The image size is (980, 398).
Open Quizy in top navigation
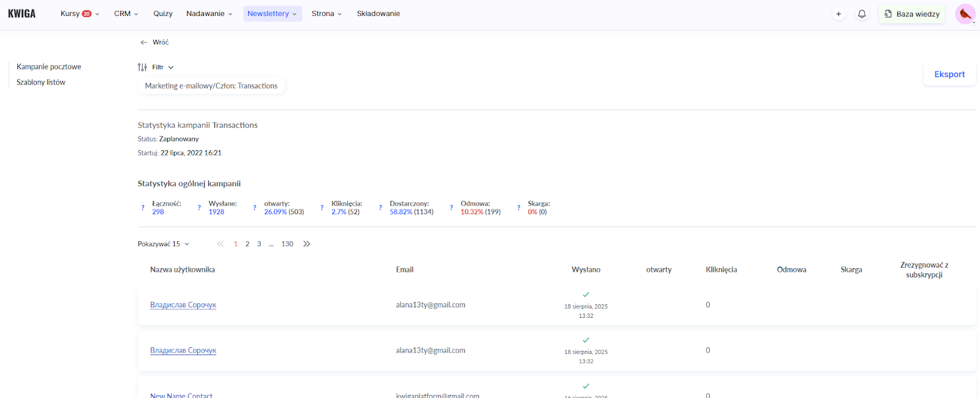163,13
